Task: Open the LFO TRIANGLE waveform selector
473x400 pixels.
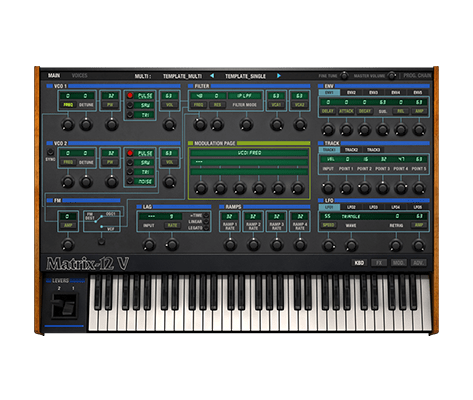Action: (x=351, y=216)
